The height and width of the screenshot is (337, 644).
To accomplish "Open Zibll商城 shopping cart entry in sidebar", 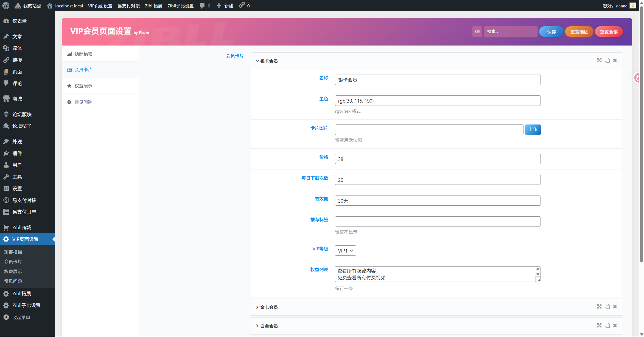I will tap(21, 228).
